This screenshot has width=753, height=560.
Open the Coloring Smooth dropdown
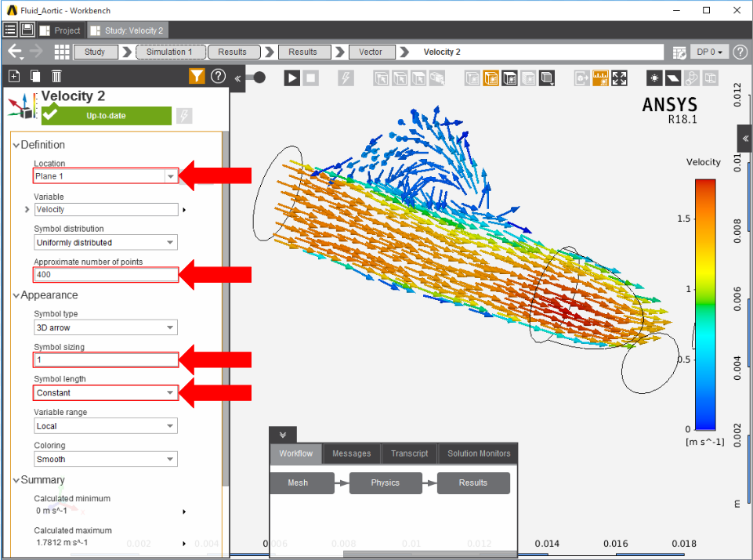(x=106, y=459)
